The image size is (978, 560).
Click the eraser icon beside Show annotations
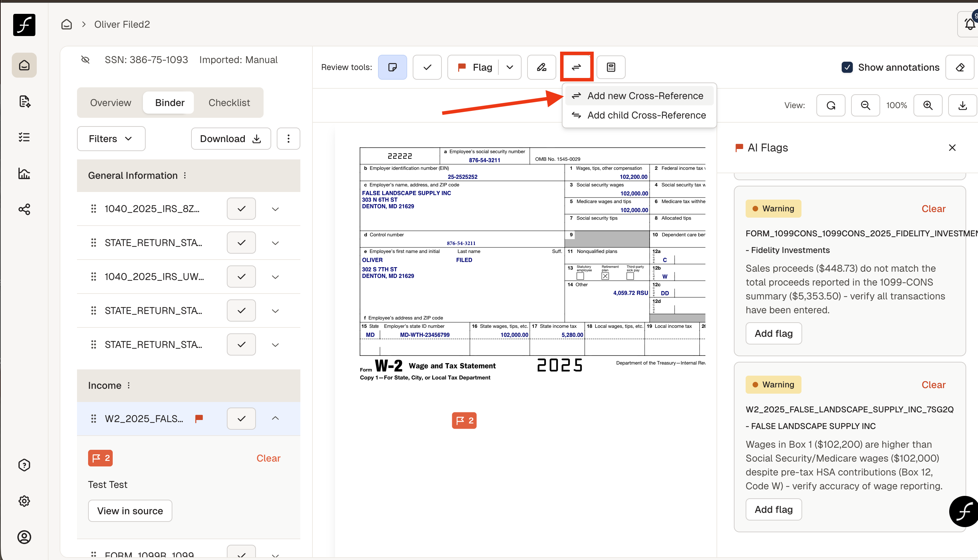[x=960, y=67]
